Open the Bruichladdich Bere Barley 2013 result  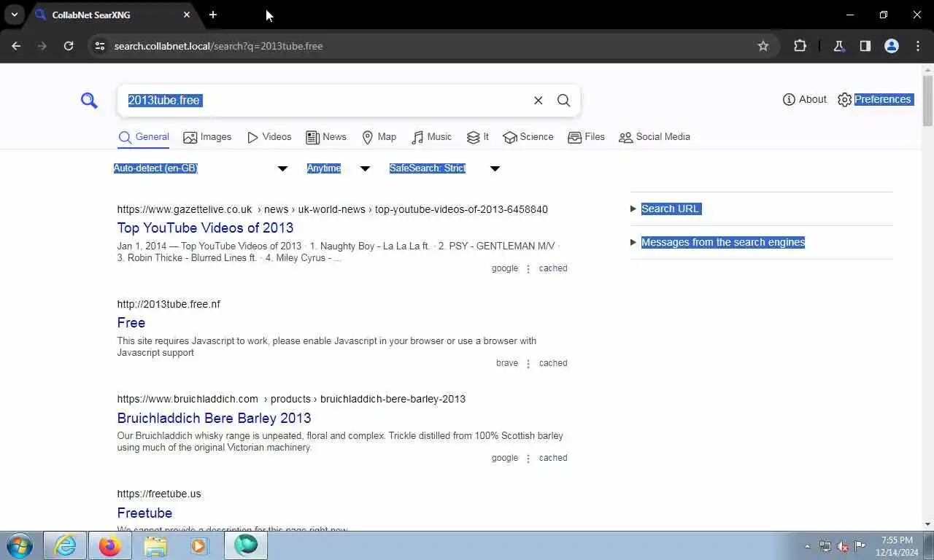point(214,419)
